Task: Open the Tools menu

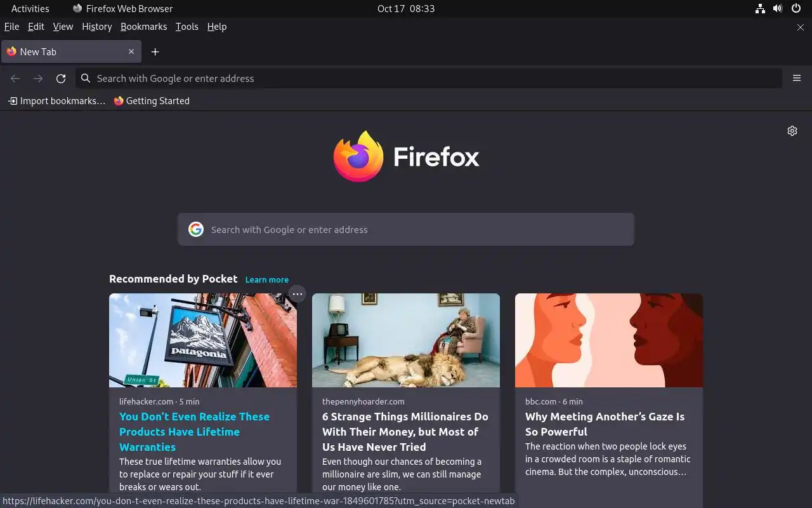Action: point(187,27)
